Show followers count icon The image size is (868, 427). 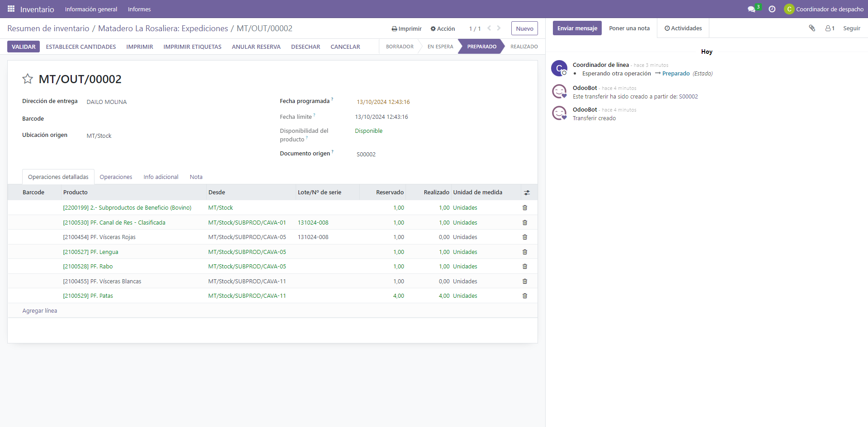pos(830,28)
